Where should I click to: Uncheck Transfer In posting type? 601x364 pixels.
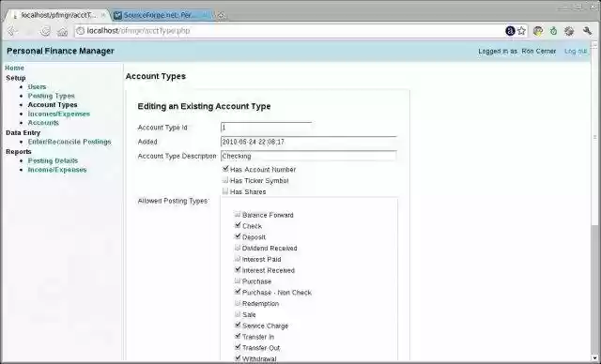(x=238, y=336)
